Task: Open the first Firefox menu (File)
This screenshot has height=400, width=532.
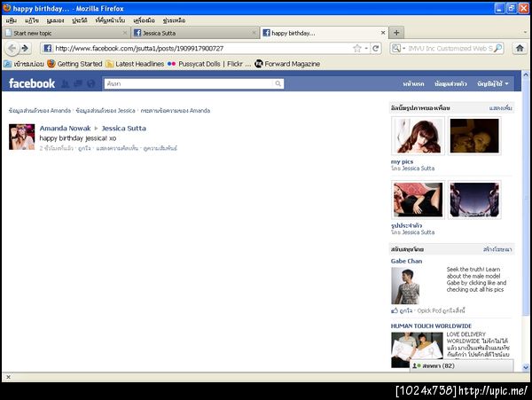Action: click(12, 20)
